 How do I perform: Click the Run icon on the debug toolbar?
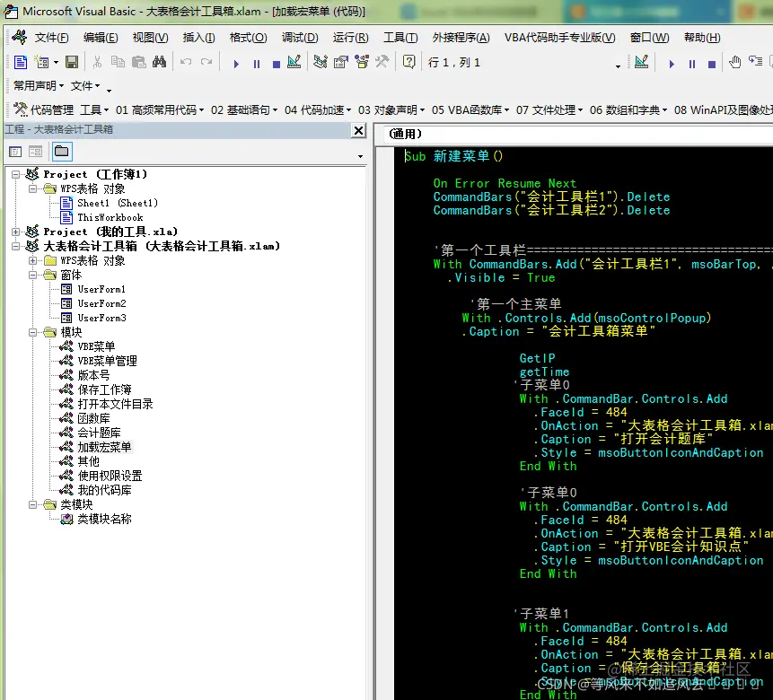[x=672, y=64]
